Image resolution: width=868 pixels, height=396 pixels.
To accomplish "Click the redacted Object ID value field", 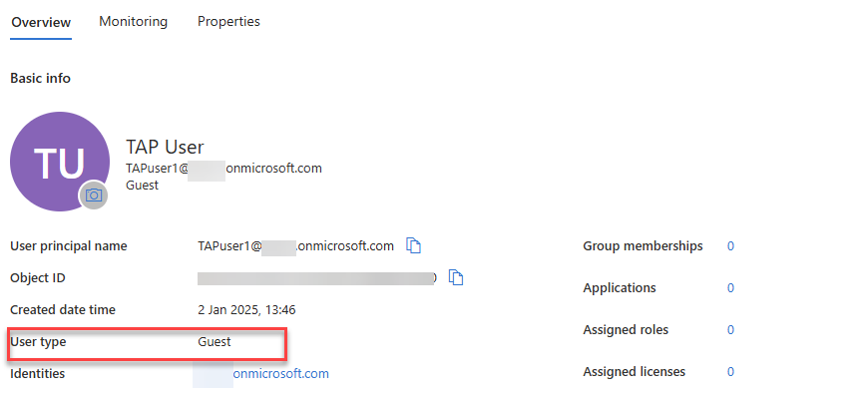I will [317, 277].
